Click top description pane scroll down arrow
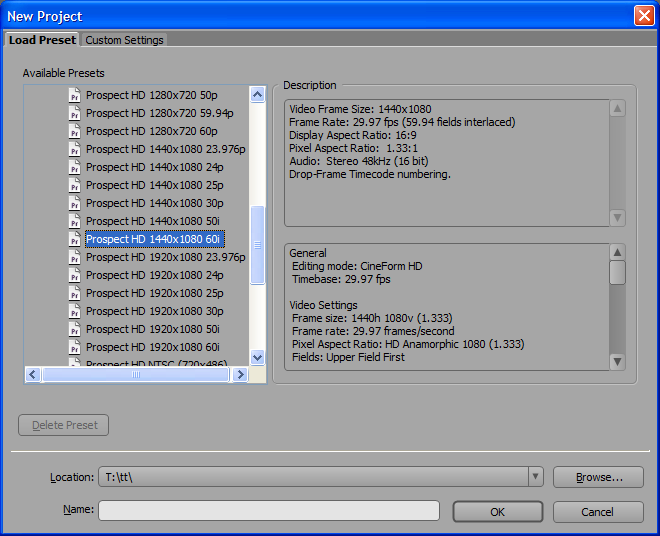This screenshot has height=536, width=660. tap(617, 218)
